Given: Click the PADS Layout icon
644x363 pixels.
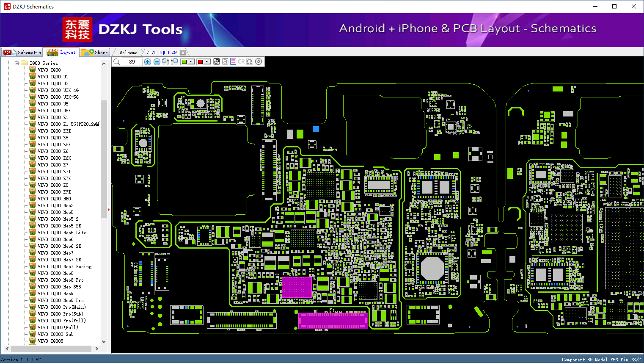Looking at the screenshot, I should coord(52,52).
